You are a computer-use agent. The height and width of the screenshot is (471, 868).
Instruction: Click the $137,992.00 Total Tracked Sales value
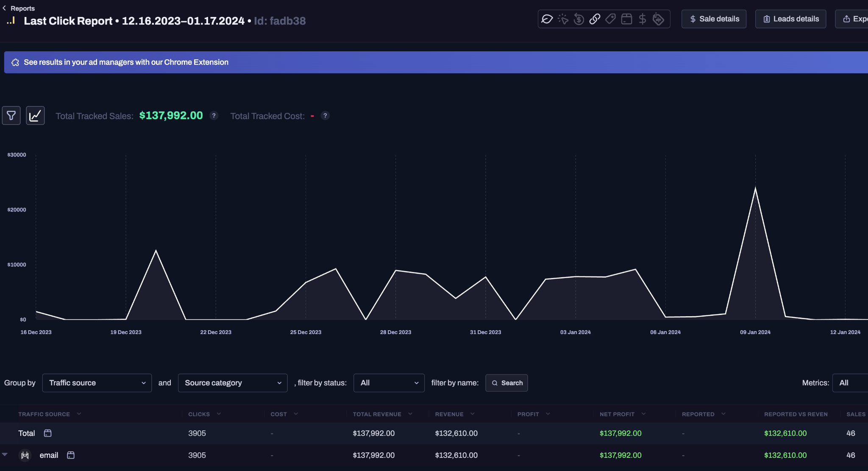[171, 115]
